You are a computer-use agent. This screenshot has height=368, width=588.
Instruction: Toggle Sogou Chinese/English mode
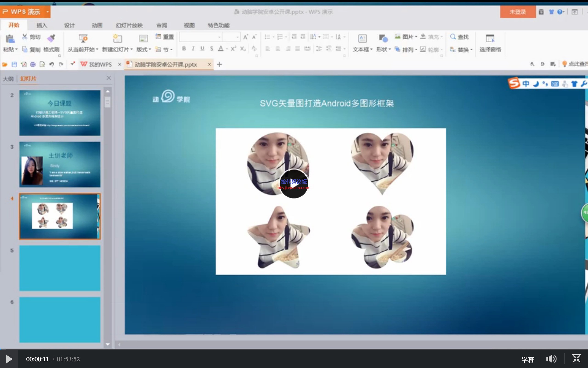click(526, 84)
